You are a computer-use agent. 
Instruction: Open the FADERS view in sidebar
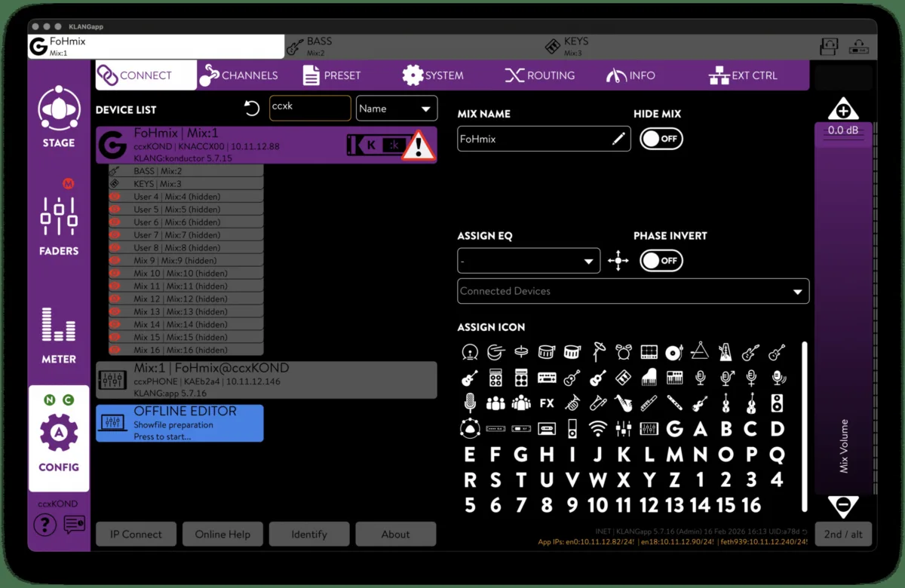[58, 225]
